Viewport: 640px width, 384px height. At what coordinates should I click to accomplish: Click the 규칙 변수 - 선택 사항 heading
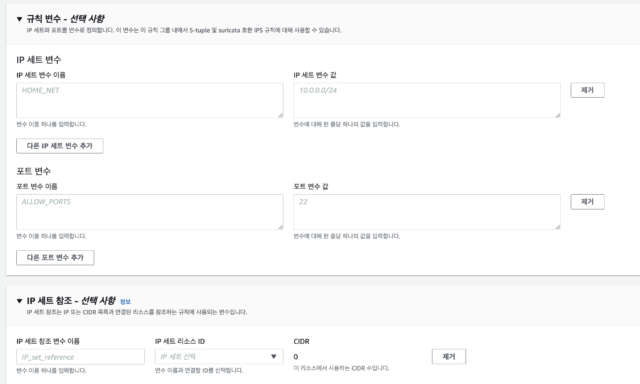coord(65,19)
